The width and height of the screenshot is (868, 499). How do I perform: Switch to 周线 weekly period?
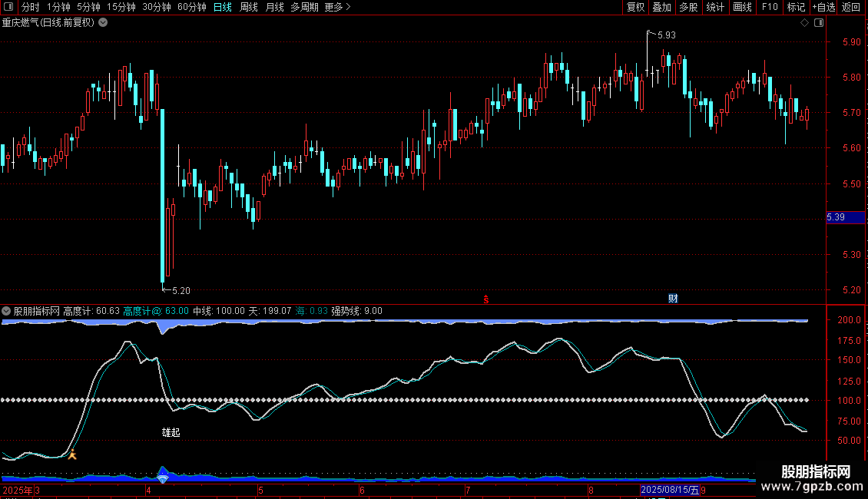(249, 7)
